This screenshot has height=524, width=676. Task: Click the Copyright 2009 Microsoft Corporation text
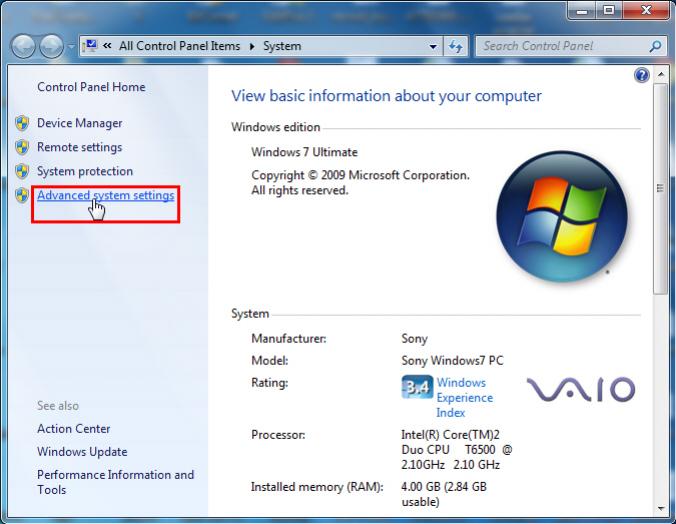click(360, 183)
